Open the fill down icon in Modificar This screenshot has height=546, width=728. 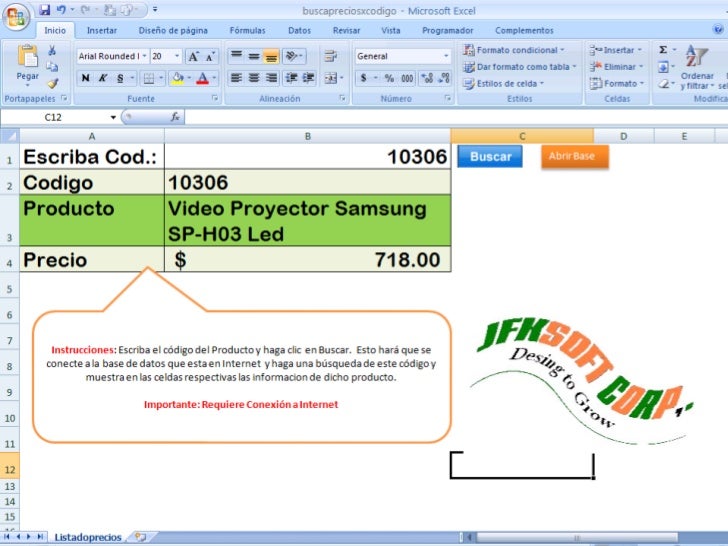point(663,67)
